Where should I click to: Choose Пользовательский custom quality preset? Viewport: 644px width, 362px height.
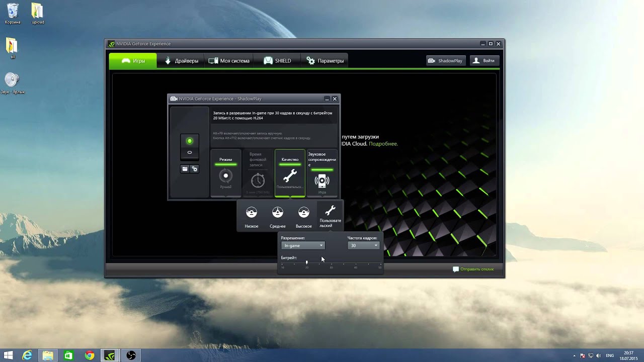pos(330,216)
